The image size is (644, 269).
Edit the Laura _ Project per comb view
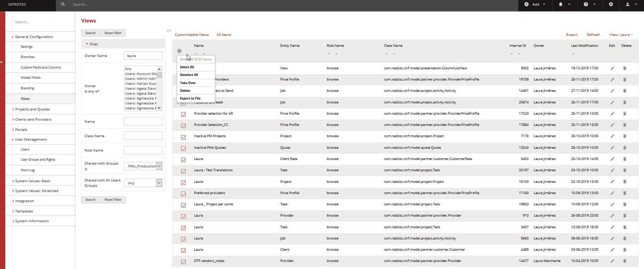pyautogui.click(x=612, y=204)
